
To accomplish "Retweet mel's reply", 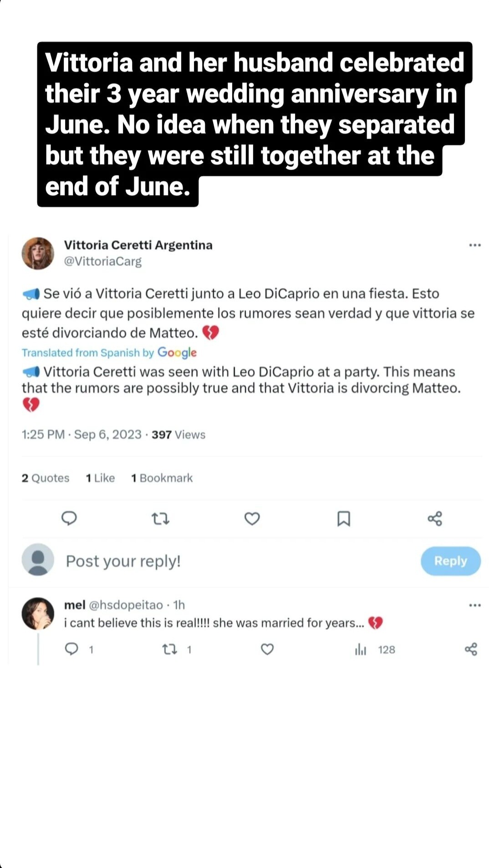I will pyautogui.click(x=170, y=649).
